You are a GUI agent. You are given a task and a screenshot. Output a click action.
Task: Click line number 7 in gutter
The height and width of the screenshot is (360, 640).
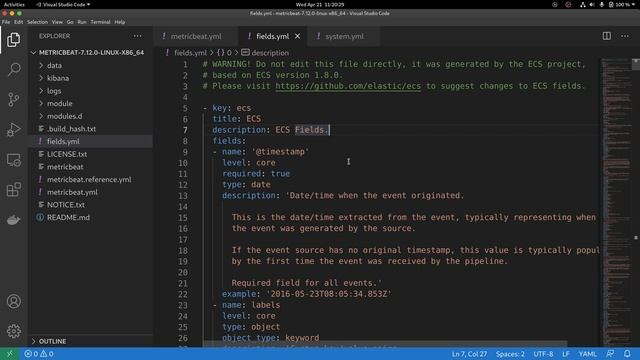185,130
